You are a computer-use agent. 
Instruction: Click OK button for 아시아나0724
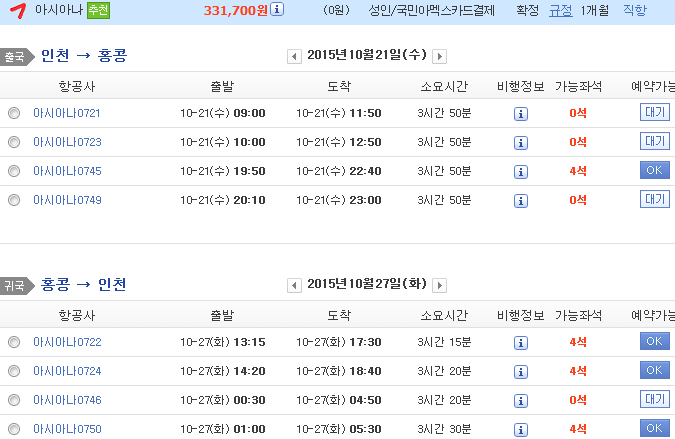coord(655,370)
